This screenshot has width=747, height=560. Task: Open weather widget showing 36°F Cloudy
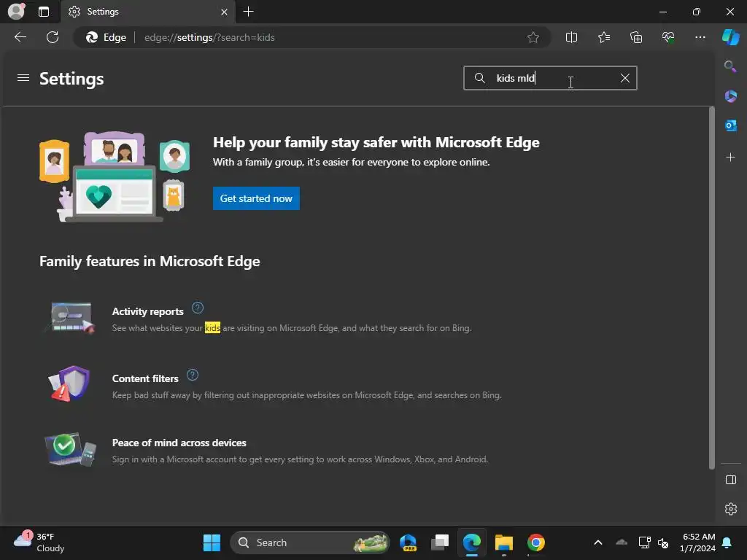39,542
